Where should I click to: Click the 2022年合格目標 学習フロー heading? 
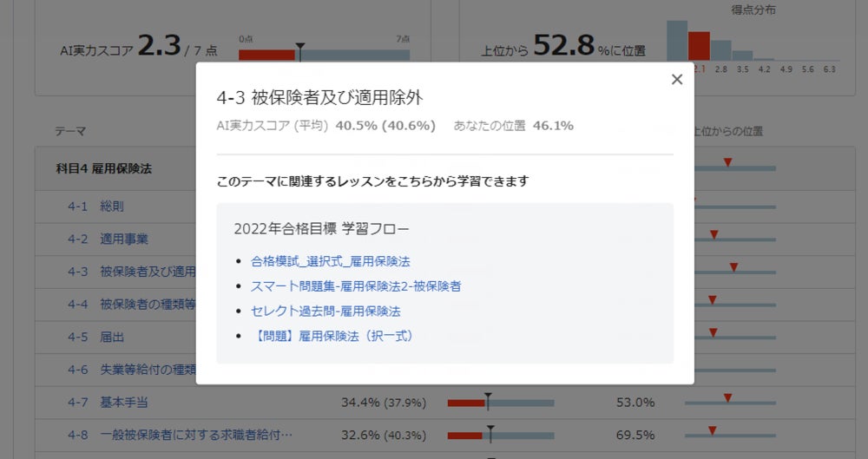pos(321,229)
